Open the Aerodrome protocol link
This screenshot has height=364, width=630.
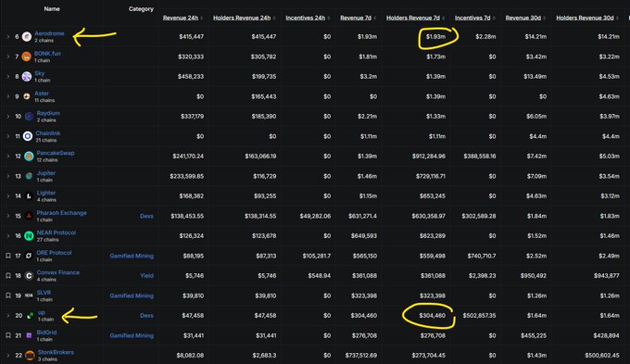click(x=49, y=33)
